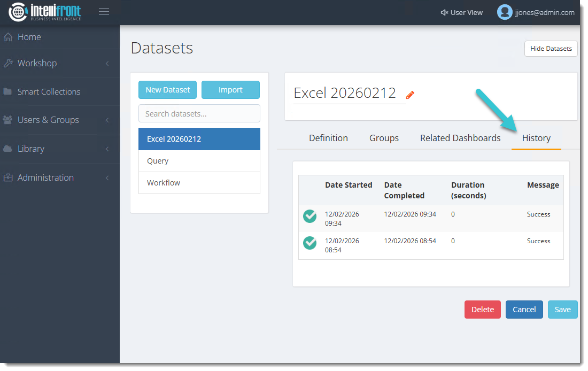Click the IntelliFront logo icon
The height and width of the screenshot is (371, 588).
(x=18, y=12)
